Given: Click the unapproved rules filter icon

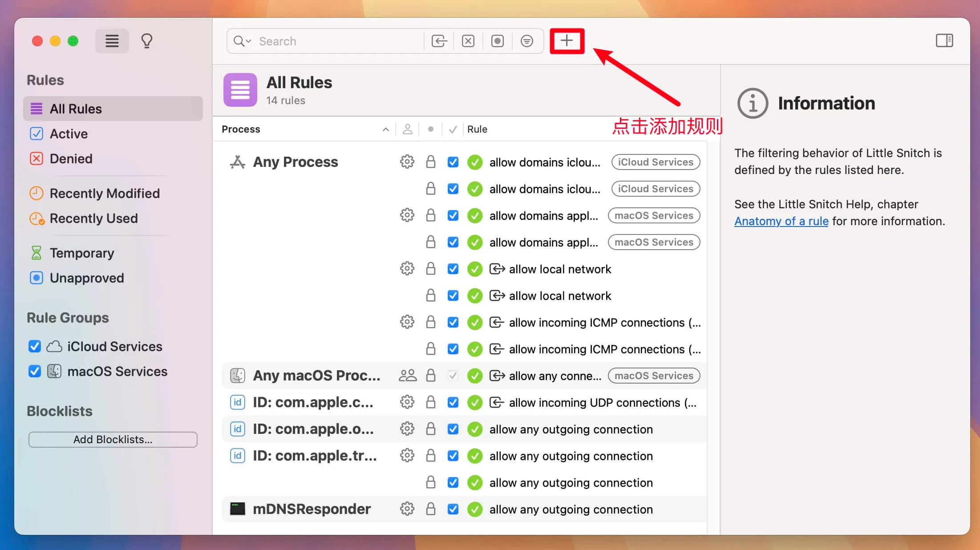Looking at the screenshot, I should pyautogui.click(x=497, y=41).
